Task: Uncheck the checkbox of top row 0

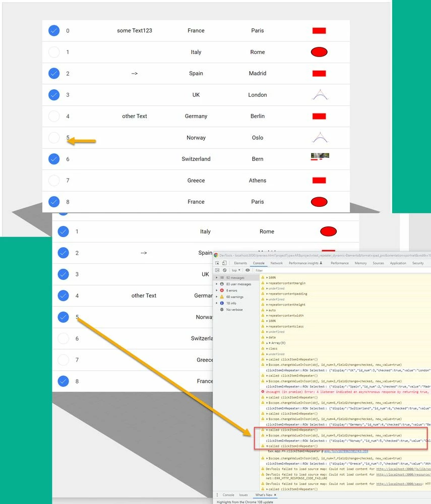Action: coord(54,31)
